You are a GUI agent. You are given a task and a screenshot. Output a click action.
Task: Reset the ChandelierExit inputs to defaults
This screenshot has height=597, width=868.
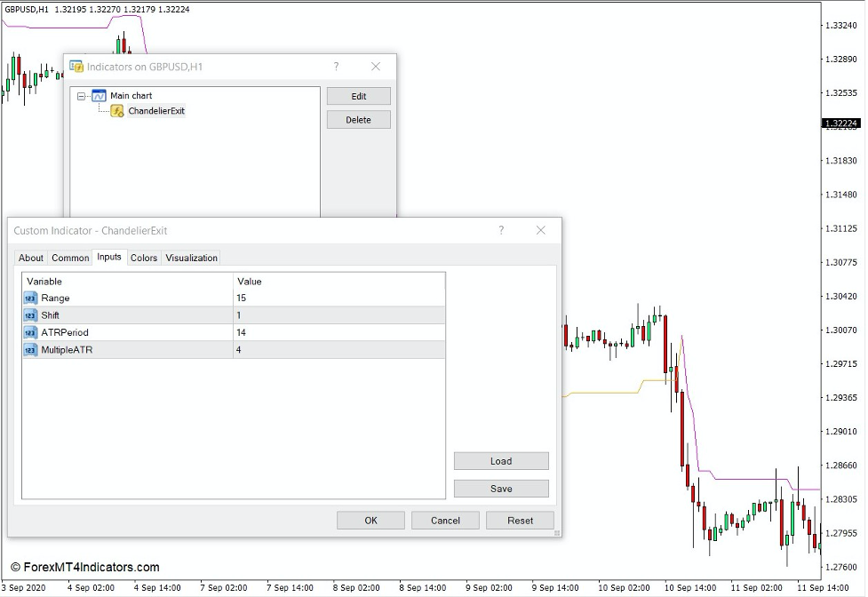pyautogui.click(x=520, y=520)
